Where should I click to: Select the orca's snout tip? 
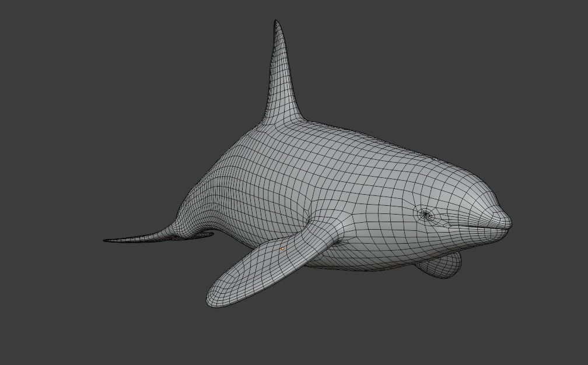502,220
